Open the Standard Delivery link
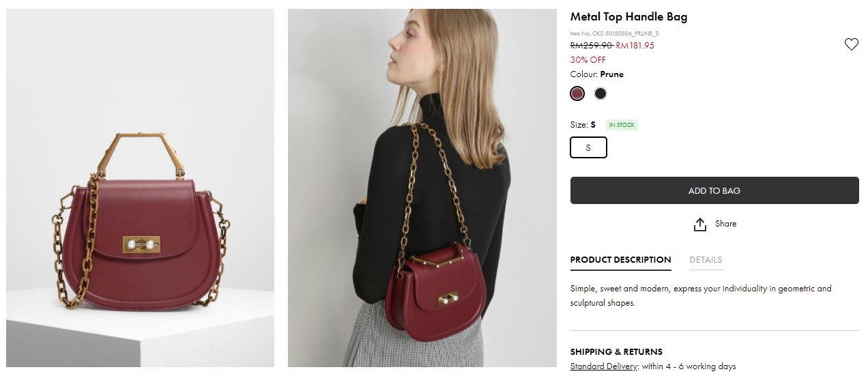This screenshot has width=868, height=376. (x=604, y=366)
